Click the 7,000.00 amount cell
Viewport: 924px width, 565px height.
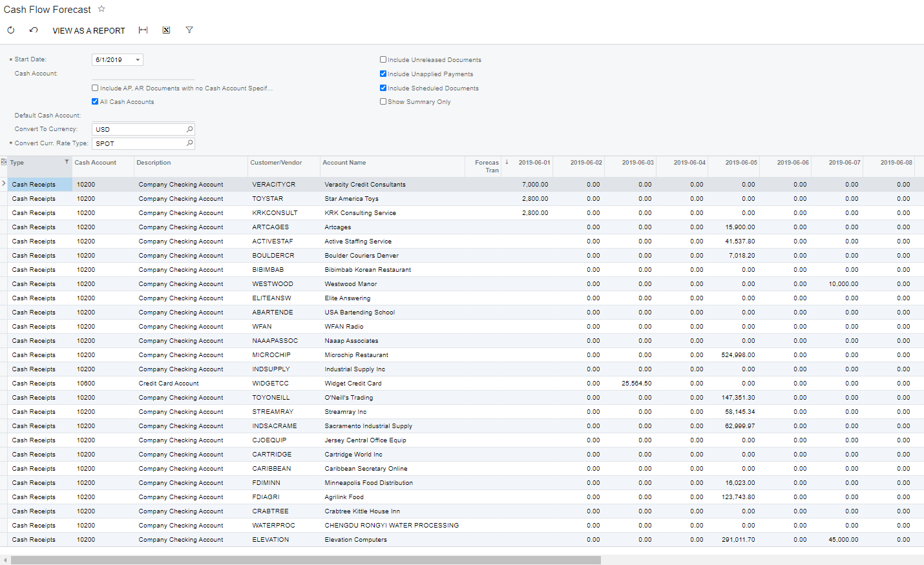click(x=527, y=185)
